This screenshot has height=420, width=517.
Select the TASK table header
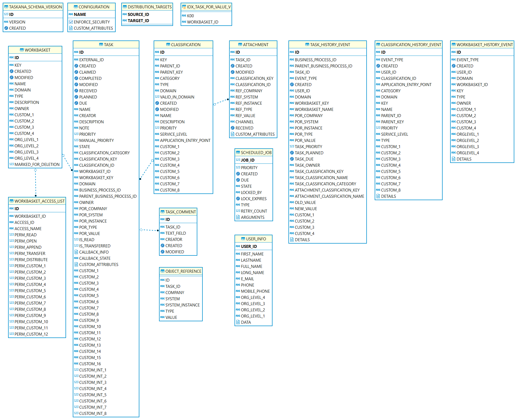(x=106, y=45)
